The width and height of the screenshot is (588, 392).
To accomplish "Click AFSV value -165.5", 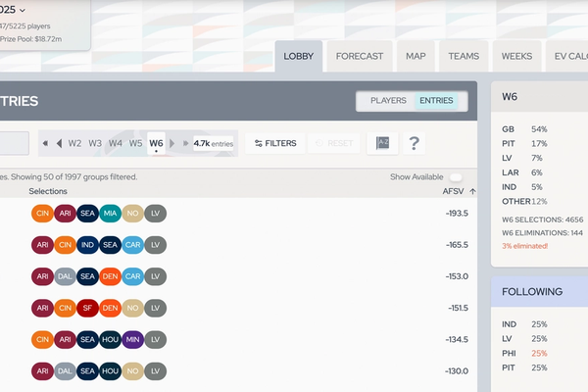I will (457, 245).
